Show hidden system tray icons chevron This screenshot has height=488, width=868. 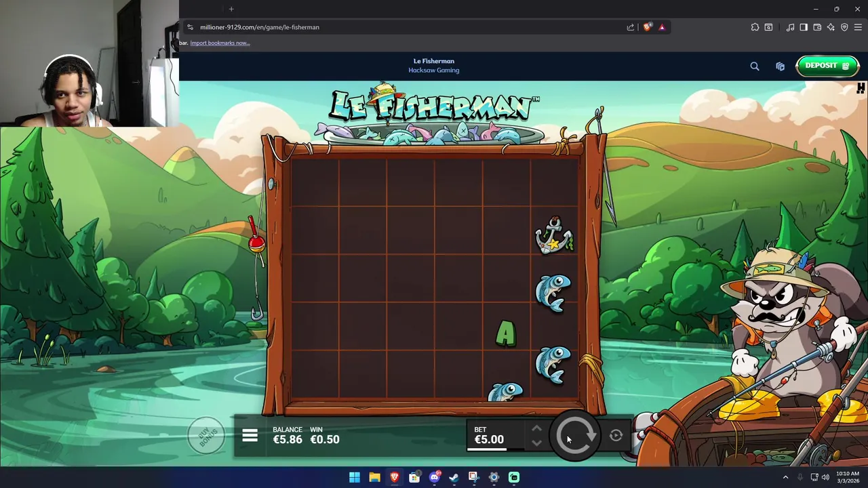click(786, 477)
